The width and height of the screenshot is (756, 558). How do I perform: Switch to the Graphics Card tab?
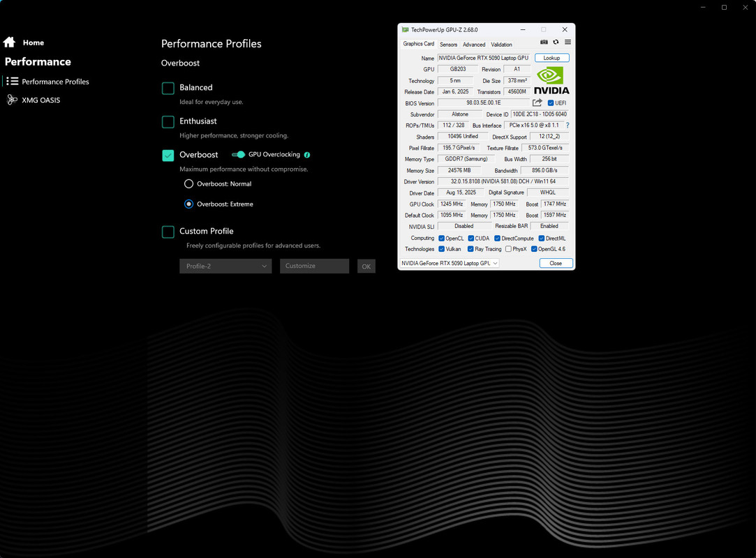(419, 44)
